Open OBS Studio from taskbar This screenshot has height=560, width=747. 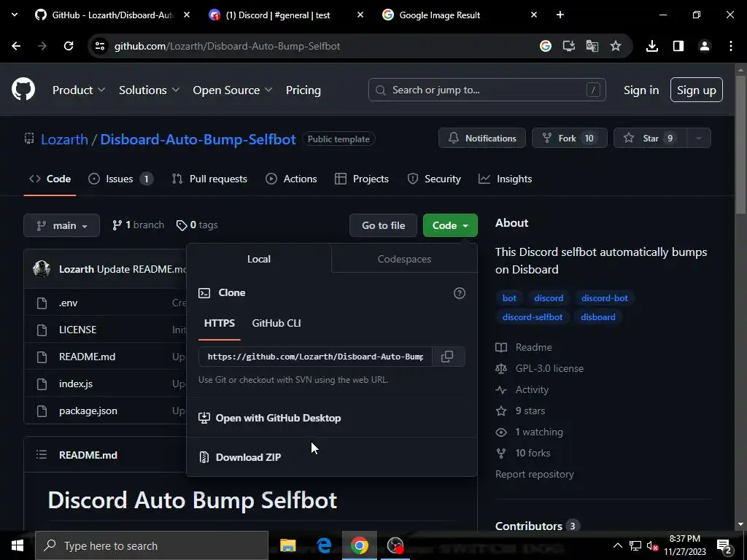(x=395, y=545)
